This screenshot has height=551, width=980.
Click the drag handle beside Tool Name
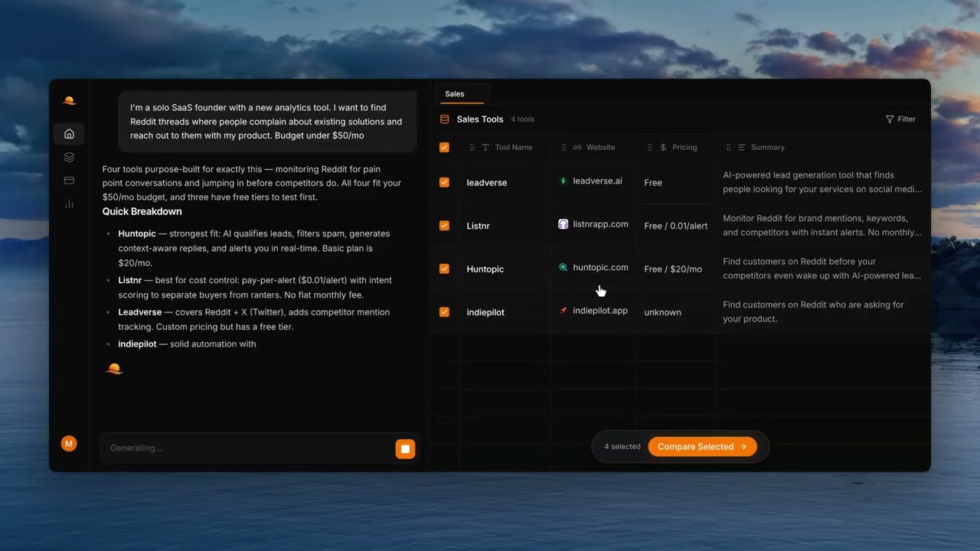[472, 148]
